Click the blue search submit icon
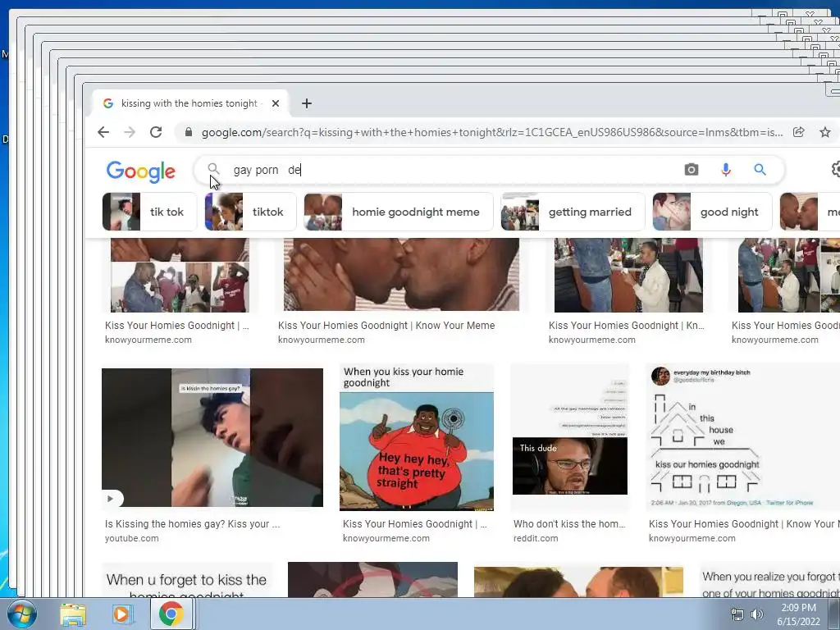The width and height of the screenshot is (840, 630). (x=760, y=170)
